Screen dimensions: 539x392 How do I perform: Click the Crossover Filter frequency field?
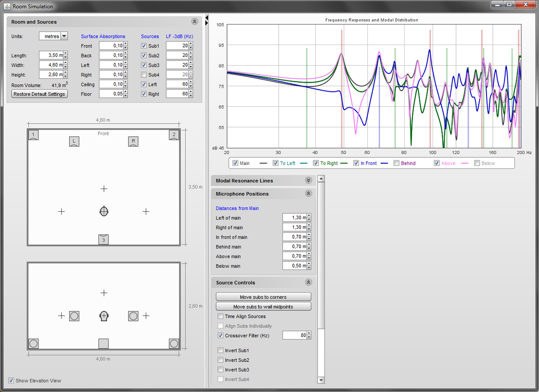(295, 335)
